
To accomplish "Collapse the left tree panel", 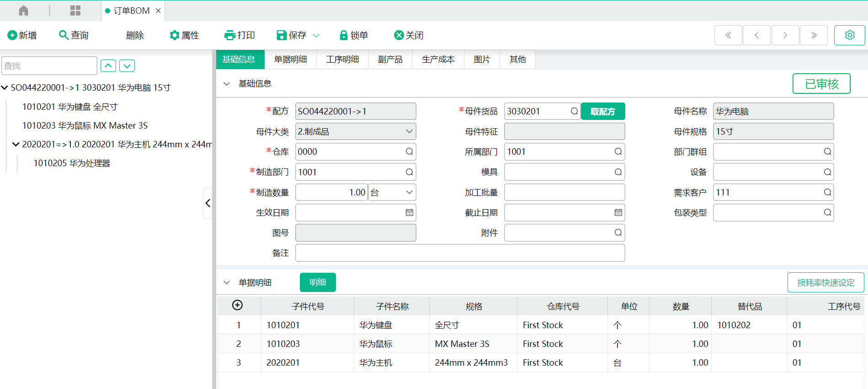I will click(208, 203).
